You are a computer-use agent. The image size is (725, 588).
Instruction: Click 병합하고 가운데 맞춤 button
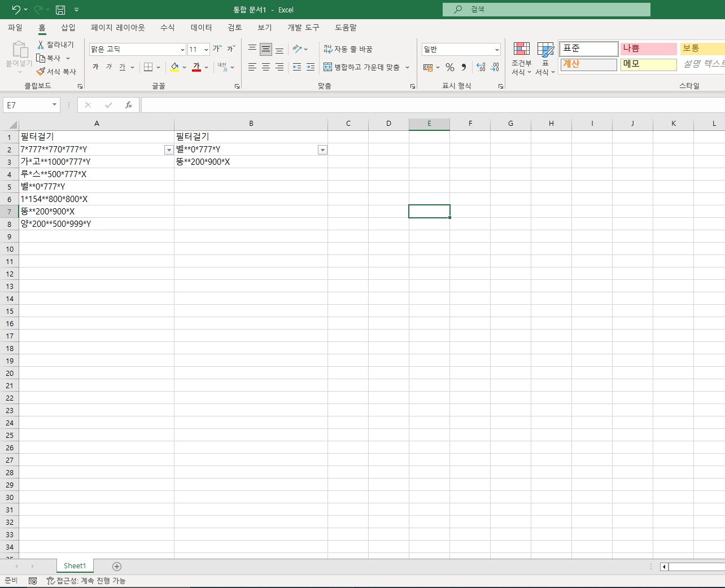(361, 67)
